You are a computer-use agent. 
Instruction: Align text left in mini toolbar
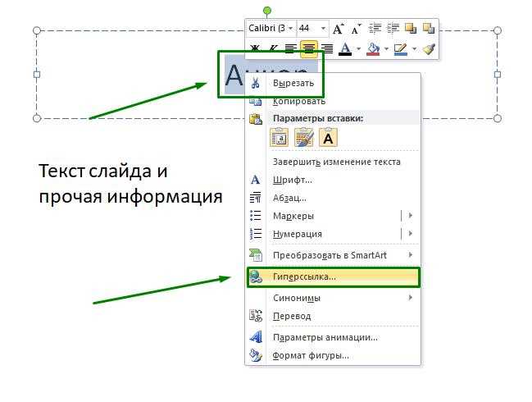[291, 49]
